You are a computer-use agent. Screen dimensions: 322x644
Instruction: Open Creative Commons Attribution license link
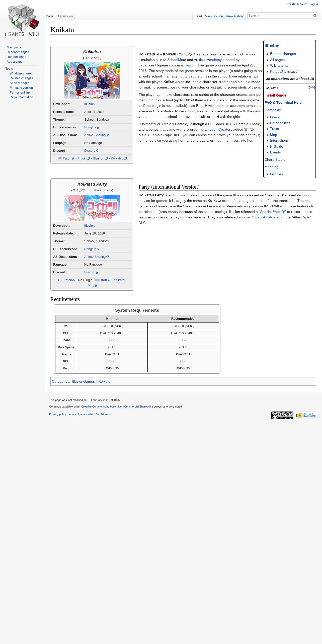click(117, 407)
